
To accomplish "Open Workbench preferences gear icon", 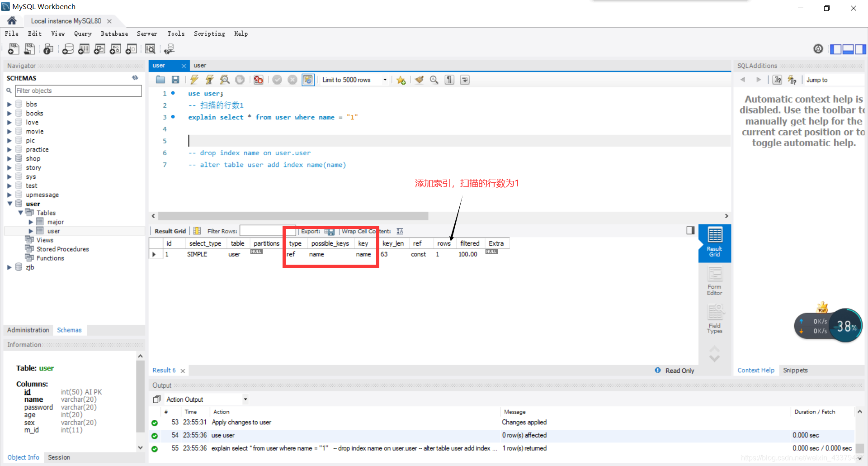I will coord(818,49).
